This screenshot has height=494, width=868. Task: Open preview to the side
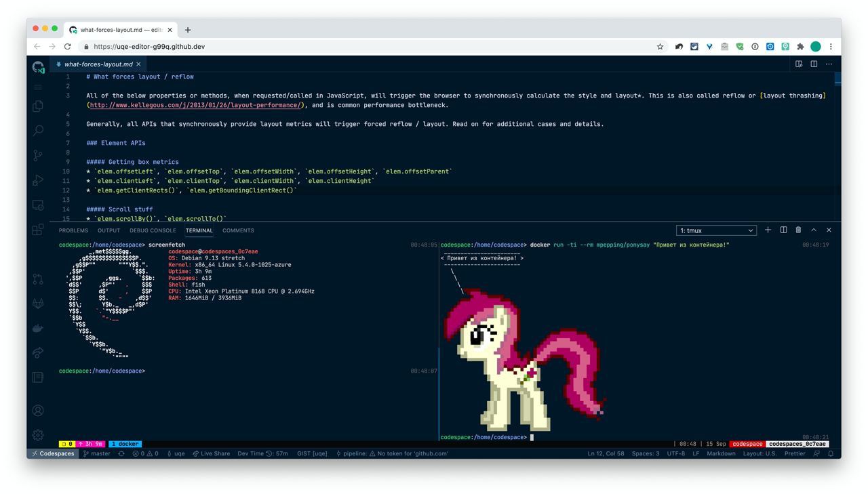pos(799,64)
